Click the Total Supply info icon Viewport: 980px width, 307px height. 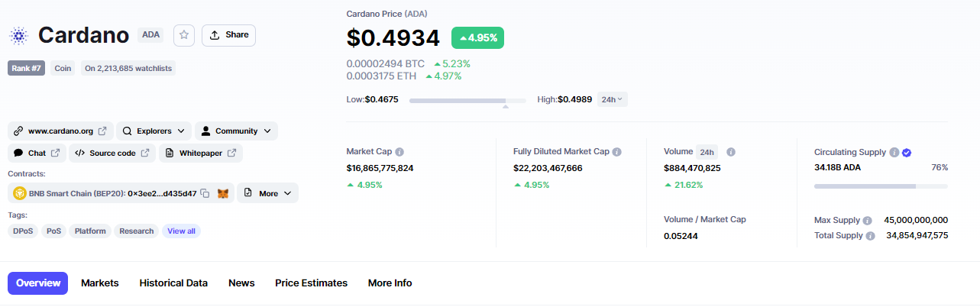coord(870,236)
